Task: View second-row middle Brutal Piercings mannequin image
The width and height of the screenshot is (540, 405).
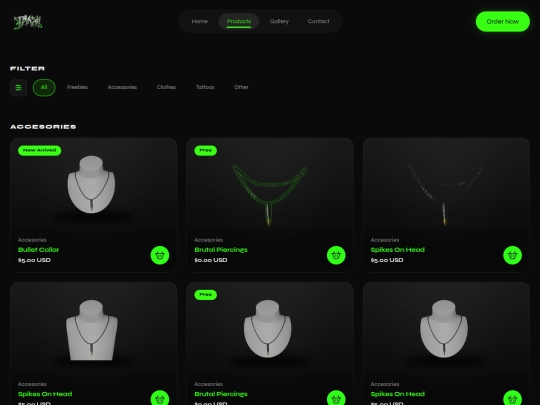Action: click(x=268, y=328)
